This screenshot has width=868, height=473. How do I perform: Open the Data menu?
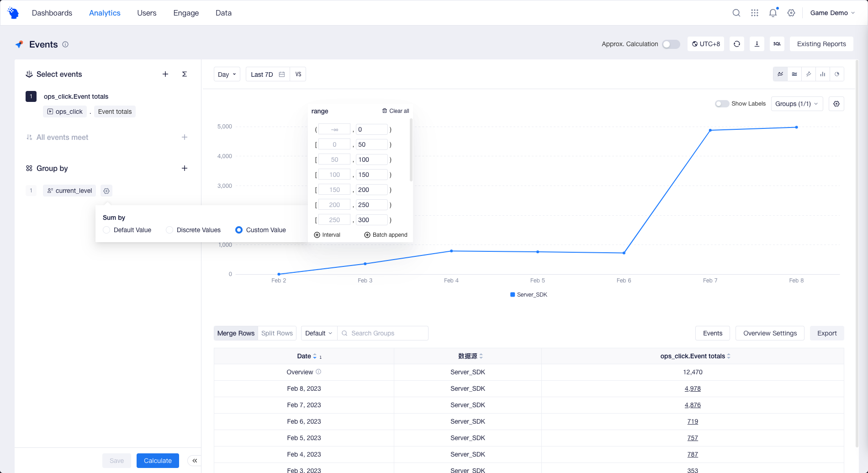pos(223,13)
